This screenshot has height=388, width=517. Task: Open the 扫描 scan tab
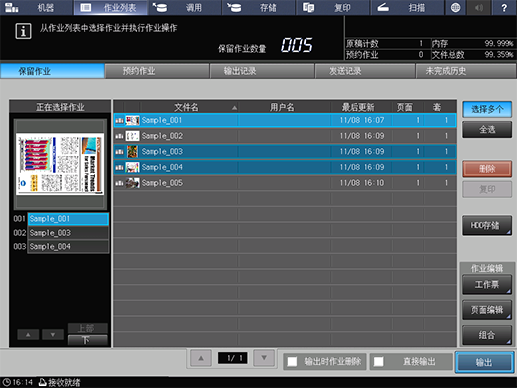click(407, 7)
